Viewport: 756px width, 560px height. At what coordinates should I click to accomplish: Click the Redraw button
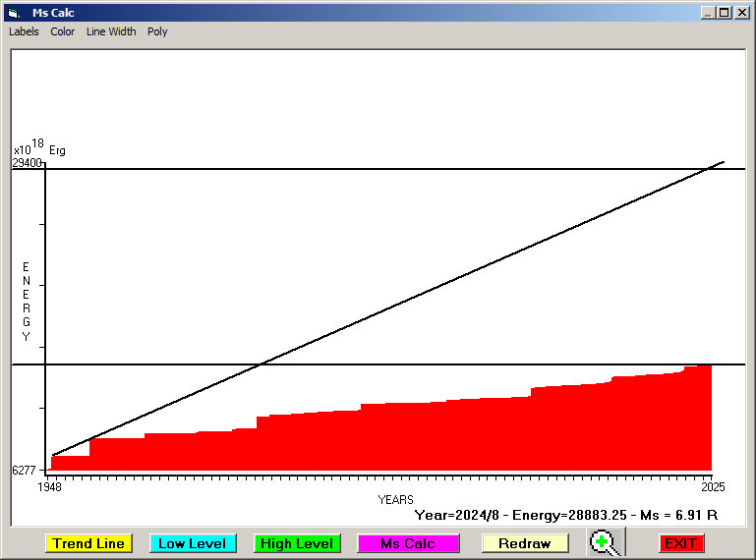[x=524, y=543]
